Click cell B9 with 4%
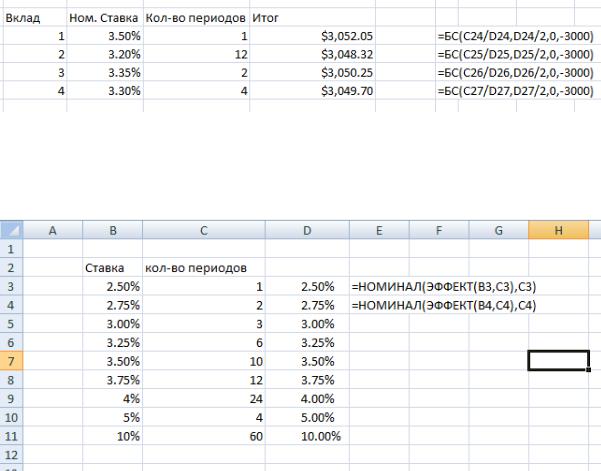 [112, 399]
